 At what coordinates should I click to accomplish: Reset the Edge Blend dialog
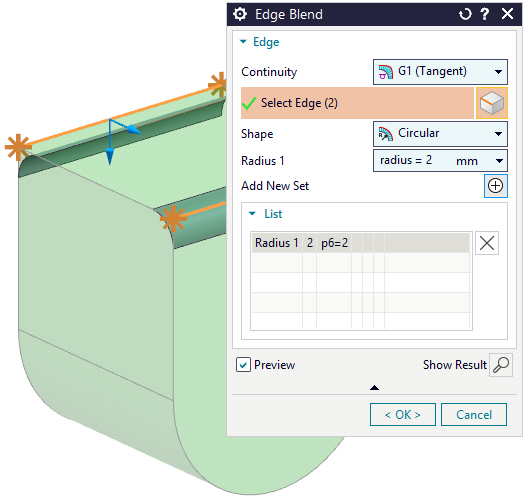pos(465,14)
